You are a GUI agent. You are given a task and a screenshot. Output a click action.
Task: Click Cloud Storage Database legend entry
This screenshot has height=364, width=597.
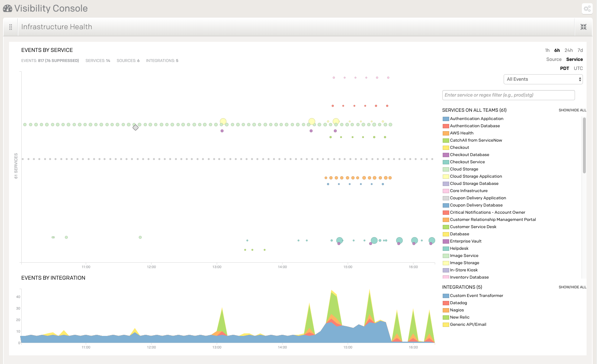[470, 184]
